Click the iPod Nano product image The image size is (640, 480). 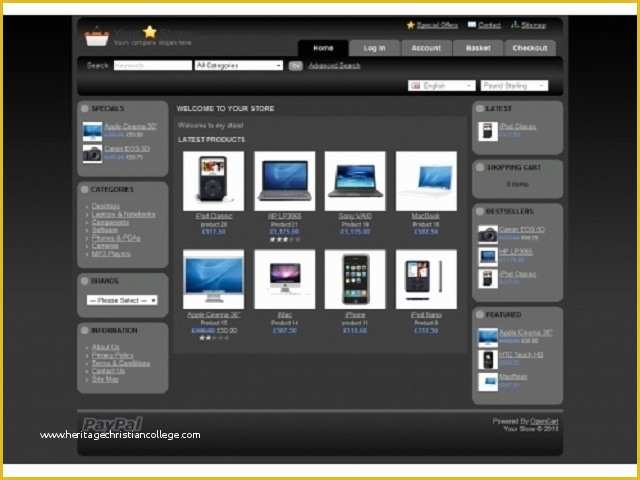click(426, 279)
